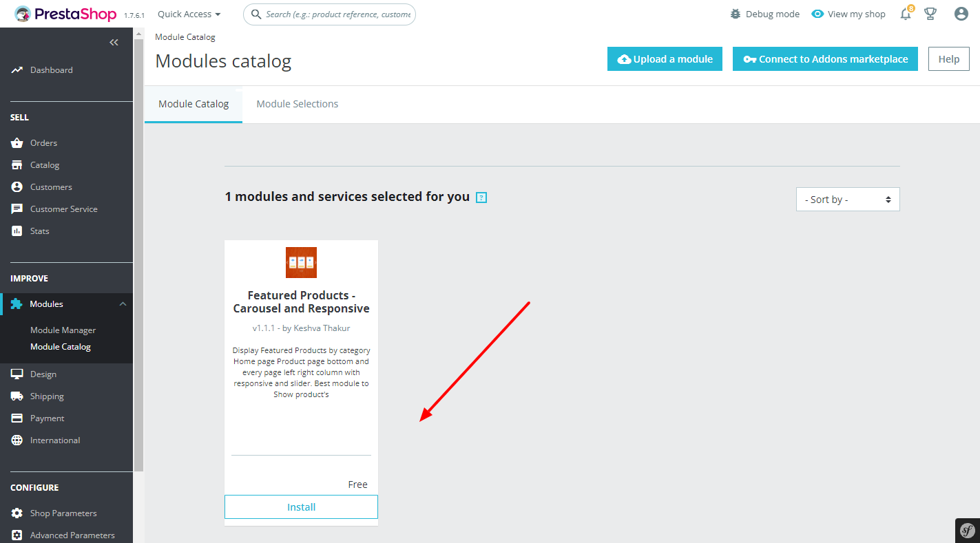Collapse the sidebar with double-chevron icon

pyautogui.click(x=114, y=43)
